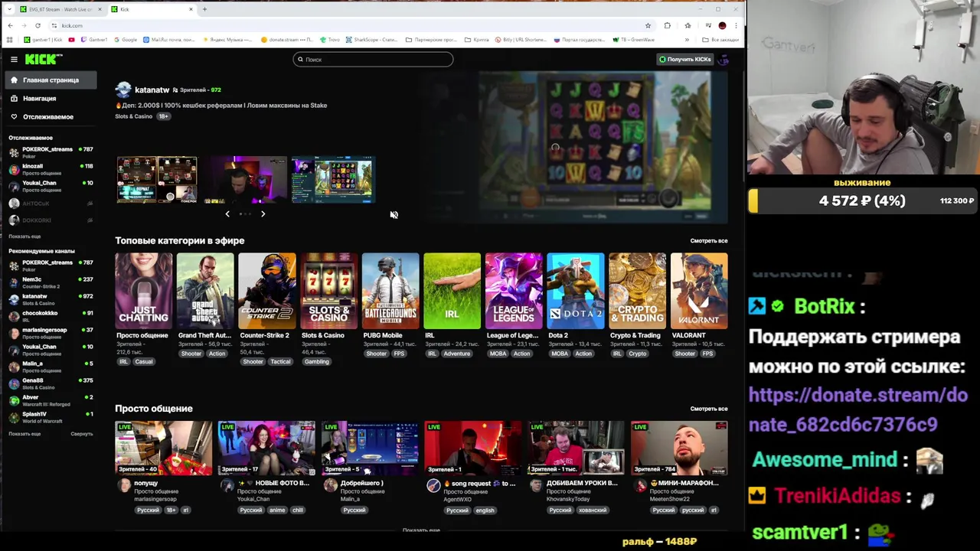Collapse recommended channels with Свернуть
This screenshot has width=980, height=551.
tap(82, 434)
